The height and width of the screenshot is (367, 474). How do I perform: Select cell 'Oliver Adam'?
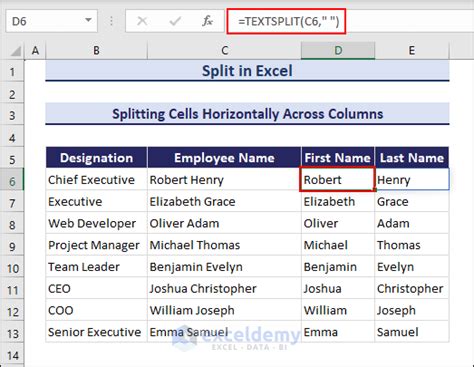pyautogui.click(x=224, y=223)
